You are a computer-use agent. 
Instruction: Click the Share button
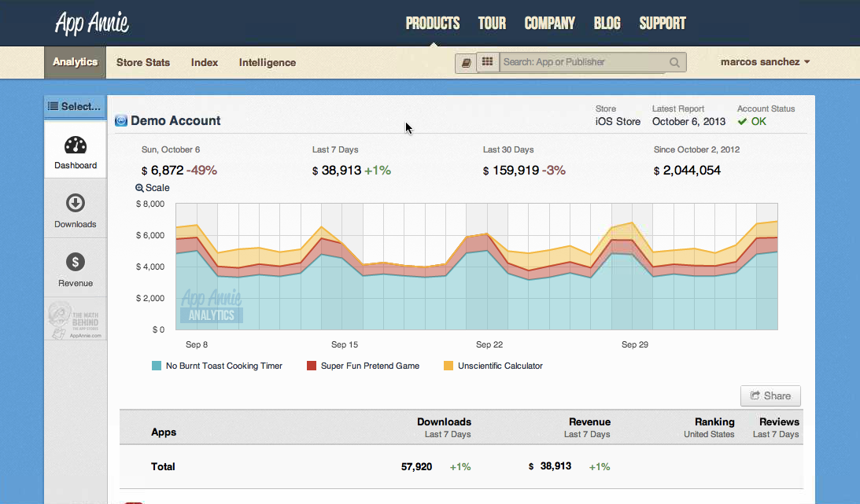[x=770, y=395]
